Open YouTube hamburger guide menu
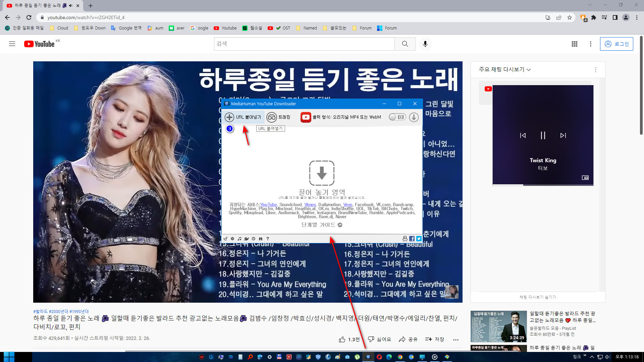Viewport: 644px width, 362px height. tap(12, 44)
